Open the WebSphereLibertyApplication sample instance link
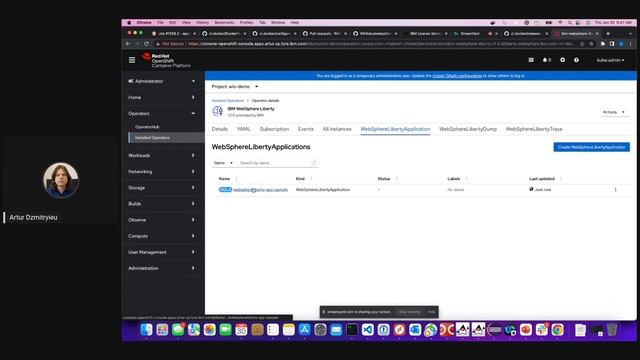Screen dimensions: 640x360 260,190
